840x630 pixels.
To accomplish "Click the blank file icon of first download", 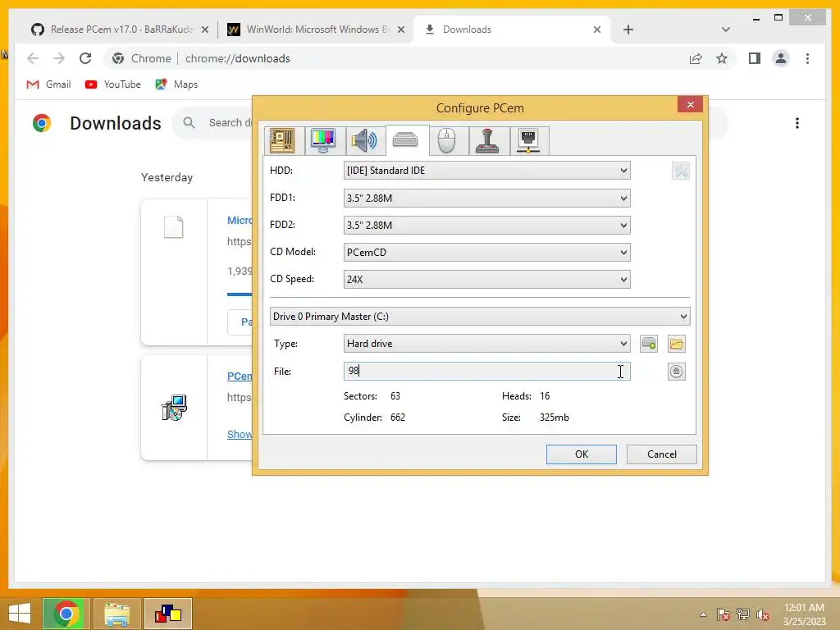I will click(x=174, y=227).
